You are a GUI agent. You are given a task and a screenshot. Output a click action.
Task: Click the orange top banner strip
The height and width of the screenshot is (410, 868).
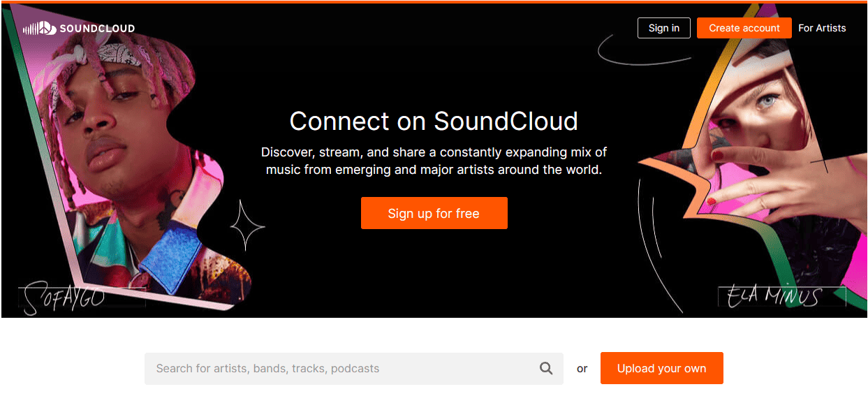tap(434, 3)
